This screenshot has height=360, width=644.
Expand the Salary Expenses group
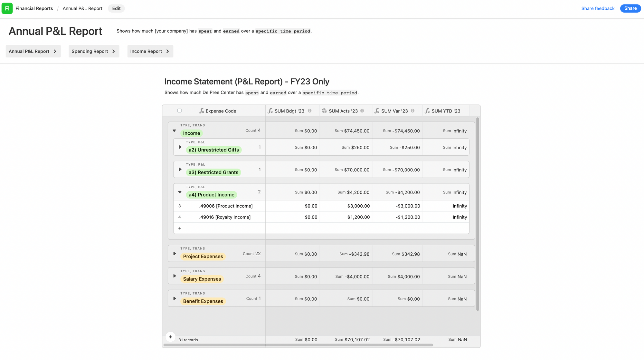click(175, 276)
